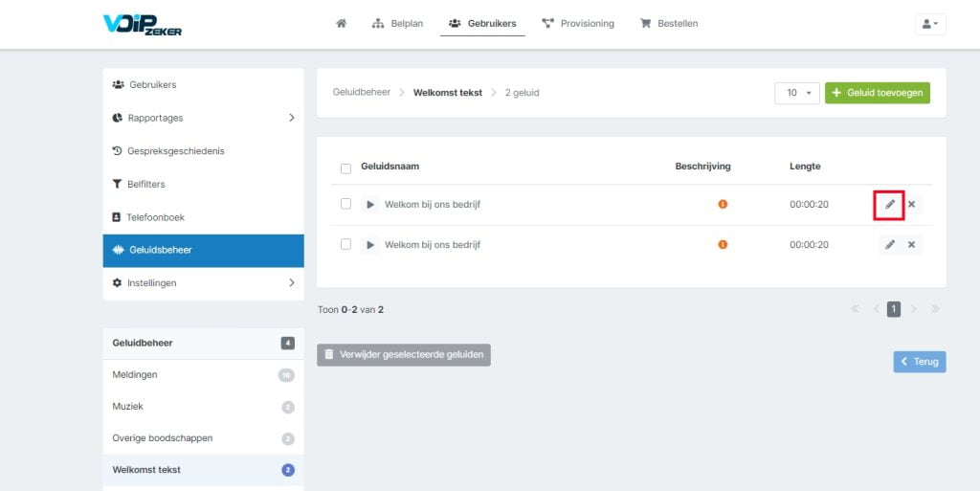
Task: Select Gebruikers in the sidebar
Action: click(x=203, y=84)
